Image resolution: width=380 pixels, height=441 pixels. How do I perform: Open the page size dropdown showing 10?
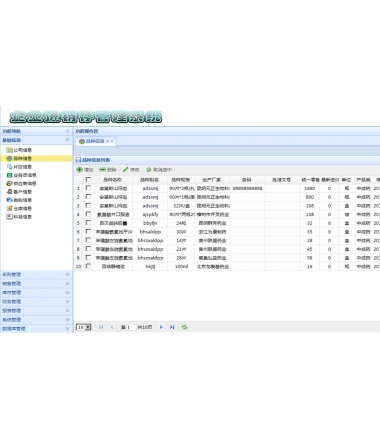[84, 327]
